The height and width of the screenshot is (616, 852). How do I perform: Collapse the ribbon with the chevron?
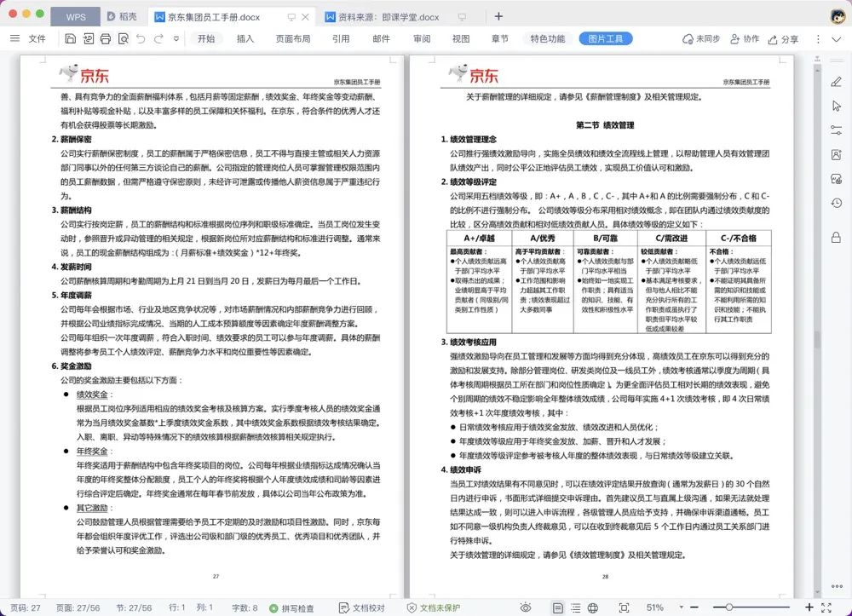click(837, 39)
